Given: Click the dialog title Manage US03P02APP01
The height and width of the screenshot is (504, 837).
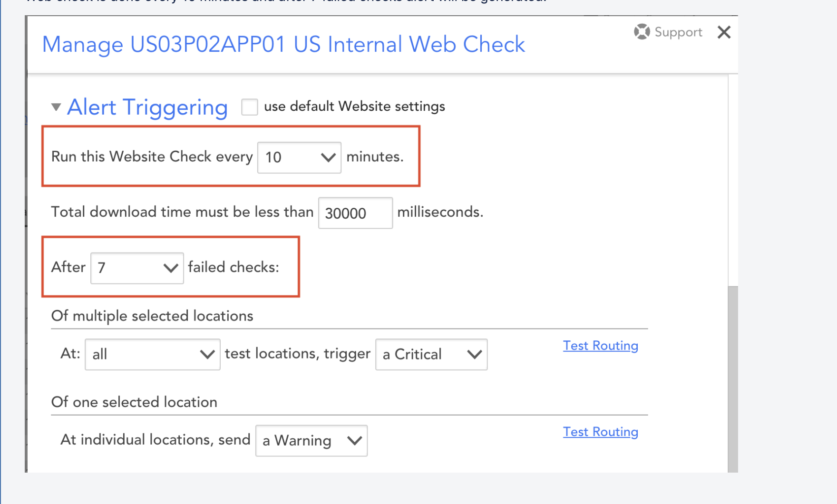Looking at the screenshot, I should coord(283,45).
